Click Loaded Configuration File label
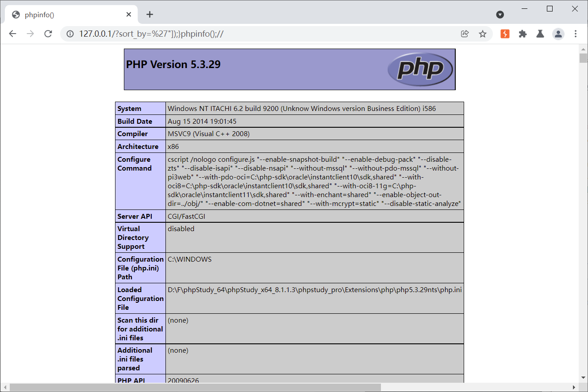Viewport: 588px width, 392px height. (140, 298)
